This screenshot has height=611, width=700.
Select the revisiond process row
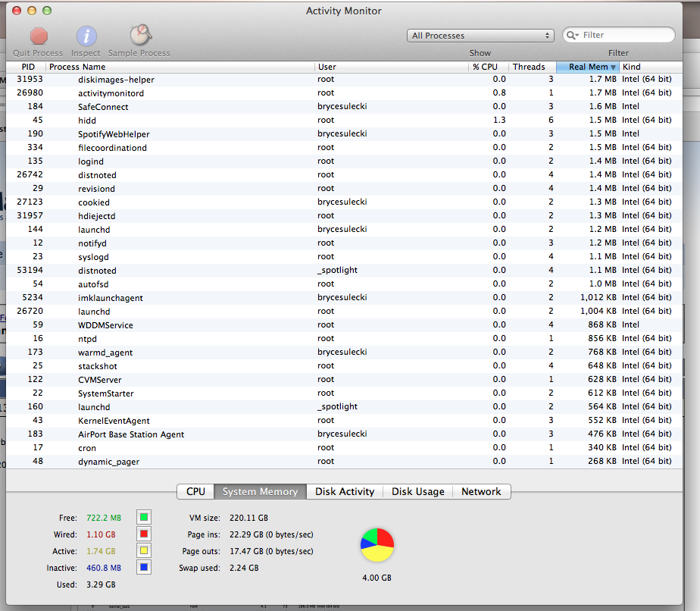[344, 189]
